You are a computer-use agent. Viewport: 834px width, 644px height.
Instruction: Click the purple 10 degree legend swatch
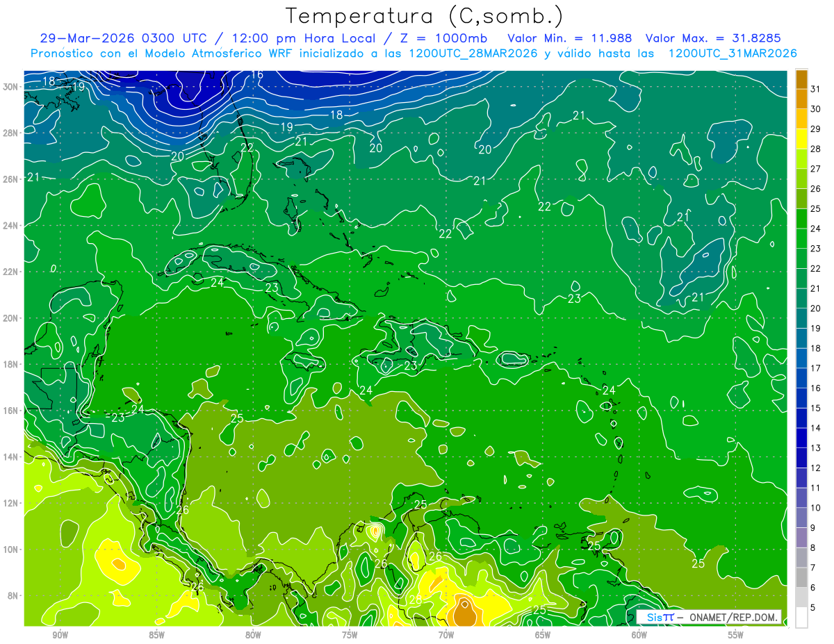point(801,498)
